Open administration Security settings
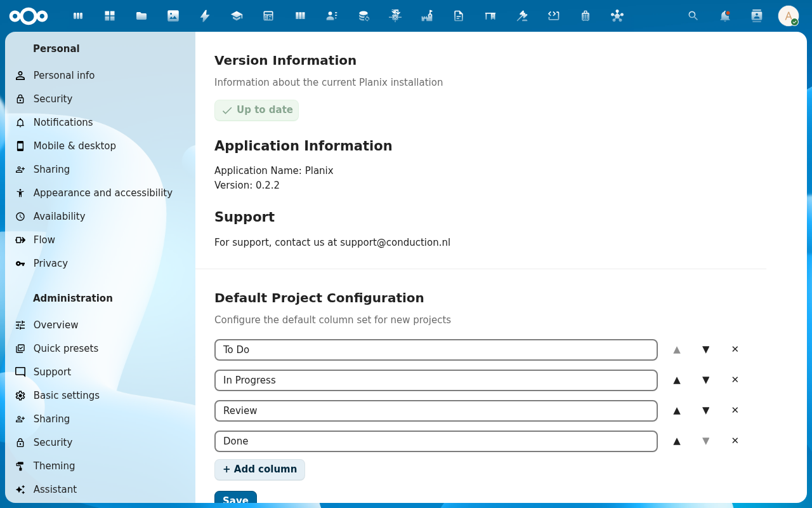The width and height of the screenshot is (812, 508). (100, 443)
